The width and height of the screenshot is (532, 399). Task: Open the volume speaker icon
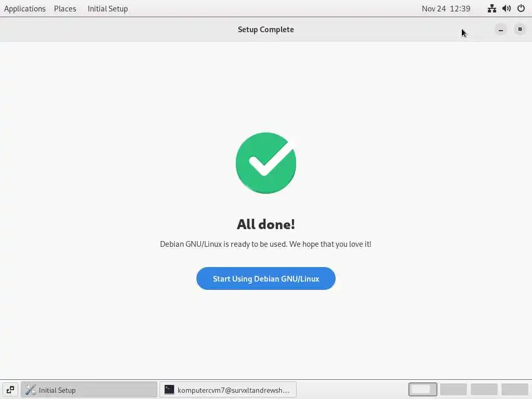[x=506, y=8]
